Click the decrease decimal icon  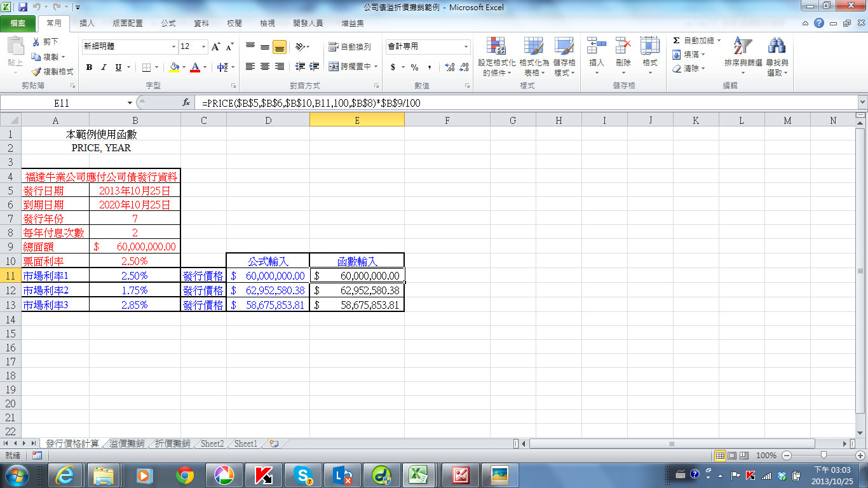pos(465,67)
